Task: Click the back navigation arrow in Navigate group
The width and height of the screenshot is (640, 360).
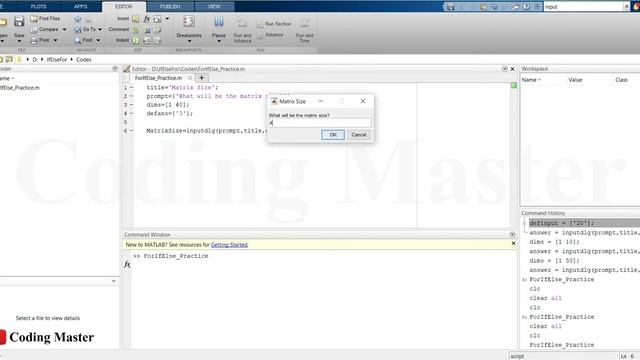Action: pos(78,19)
